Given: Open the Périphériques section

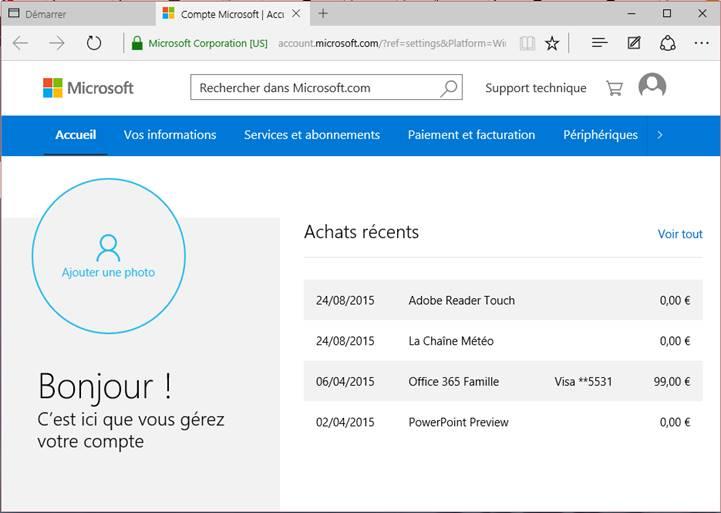Looking at the screenshot, I should click(600, 135).
